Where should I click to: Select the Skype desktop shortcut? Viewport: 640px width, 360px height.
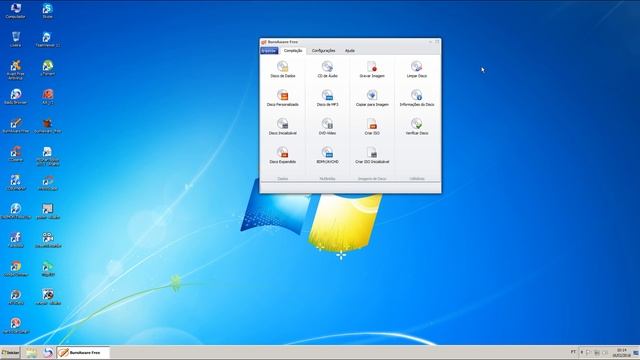(47, 11)
